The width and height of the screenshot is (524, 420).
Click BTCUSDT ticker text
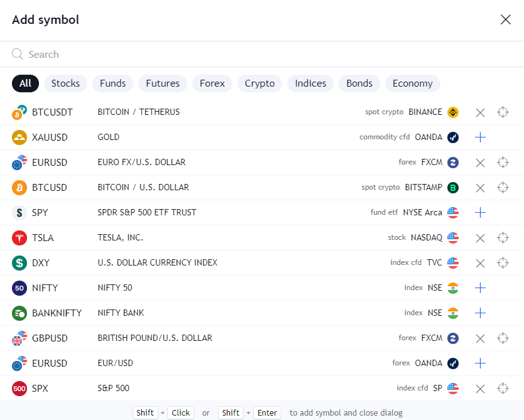tap(52, 112)
